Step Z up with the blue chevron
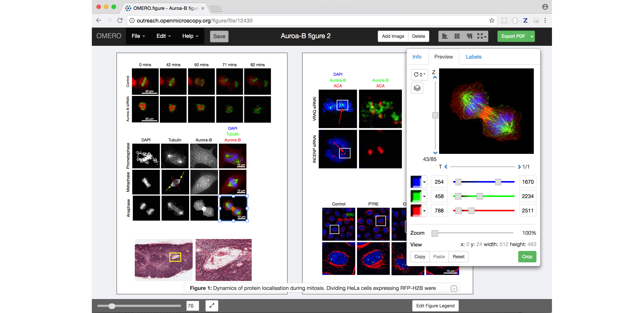The image size is (644, 313). coord(435,77)
